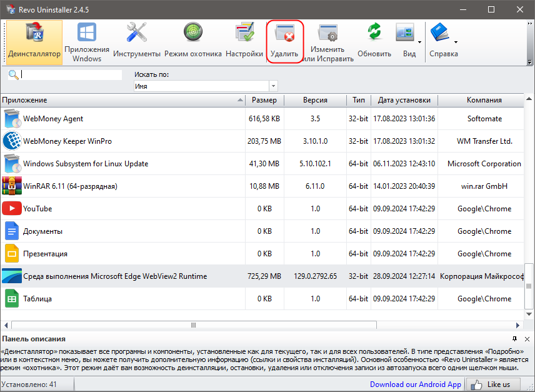Click the Like us button

(x=493, y=384)
